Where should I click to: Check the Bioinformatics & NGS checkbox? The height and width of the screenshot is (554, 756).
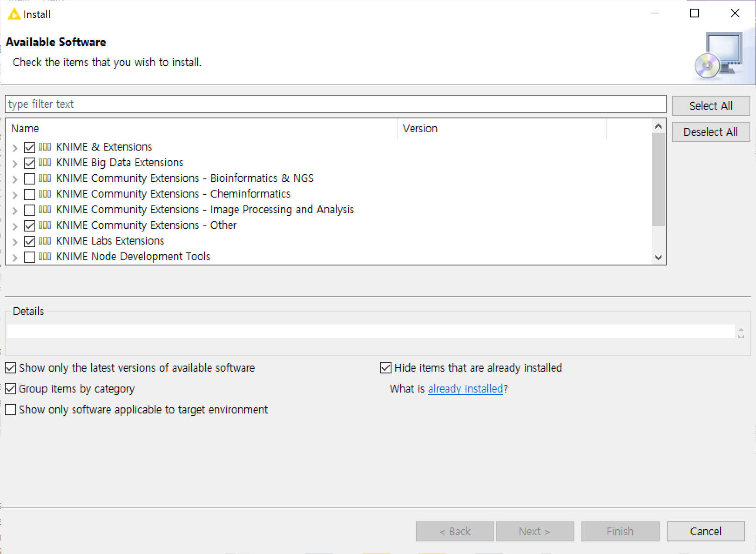click(30, 179)
